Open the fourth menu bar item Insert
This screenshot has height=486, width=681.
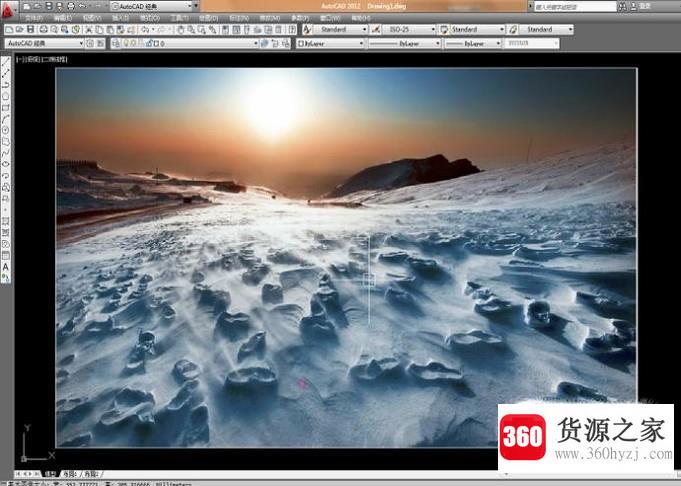pos(120,18)
